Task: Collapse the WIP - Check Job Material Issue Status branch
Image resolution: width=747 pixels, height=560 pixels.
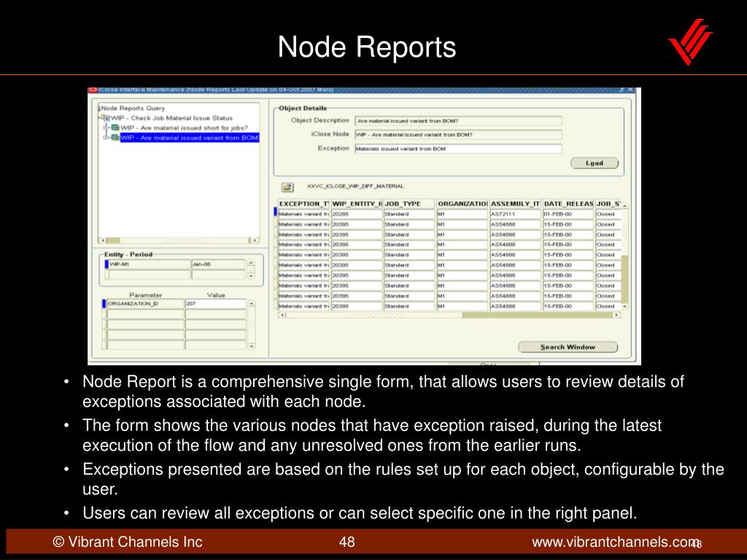Action: 101,117
